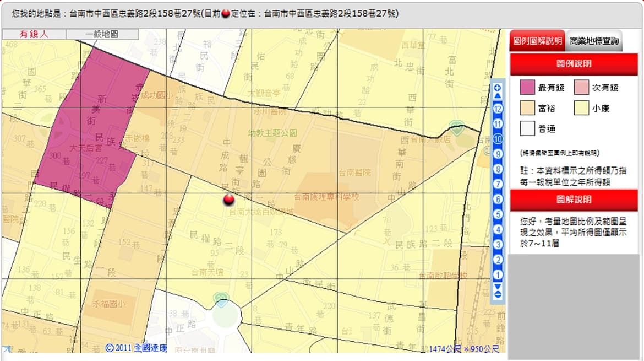Click the 圖解說明 red header
Screen dimensions: 644x361
click(574, 200)
